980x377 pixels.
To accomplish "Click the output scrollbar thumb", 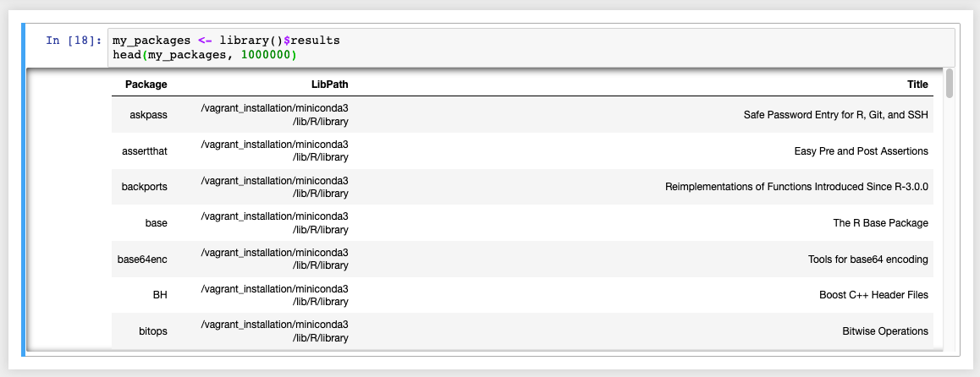I will point(950,84).
